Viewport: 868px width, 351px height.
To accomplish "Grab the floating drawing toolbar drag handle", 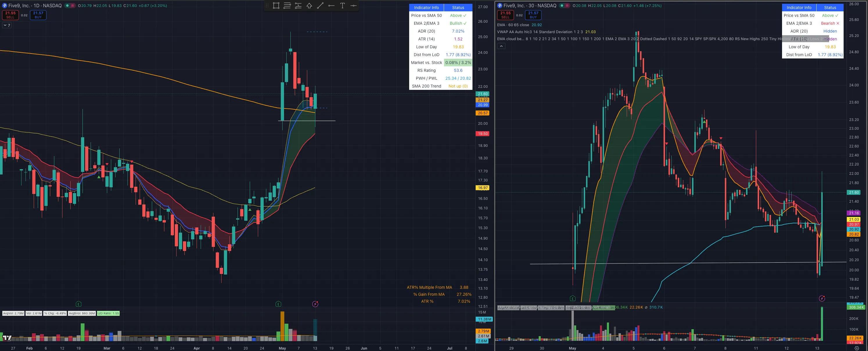I will click(267, 6).
